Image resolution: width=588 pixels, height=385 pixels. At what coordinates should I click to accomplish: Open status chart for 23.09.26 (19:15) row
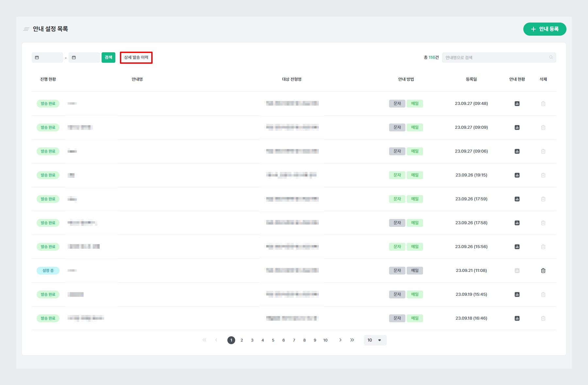pyautogui.click(x=517, y=175)
